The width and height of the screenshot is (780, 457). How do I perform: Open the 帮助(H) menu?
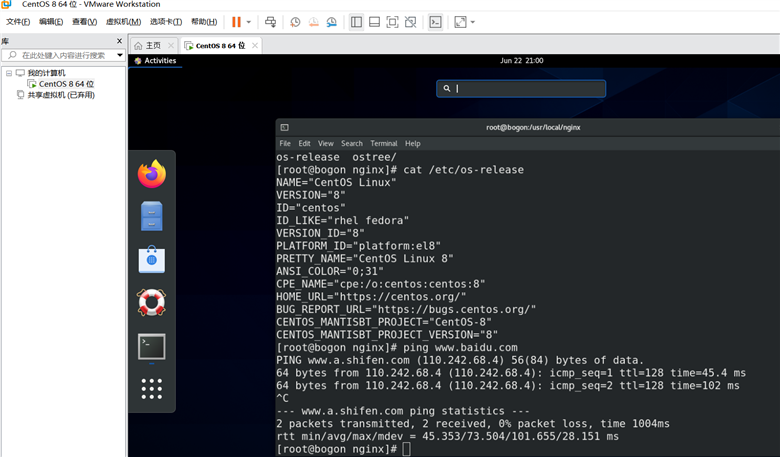[x=204, y=22]
